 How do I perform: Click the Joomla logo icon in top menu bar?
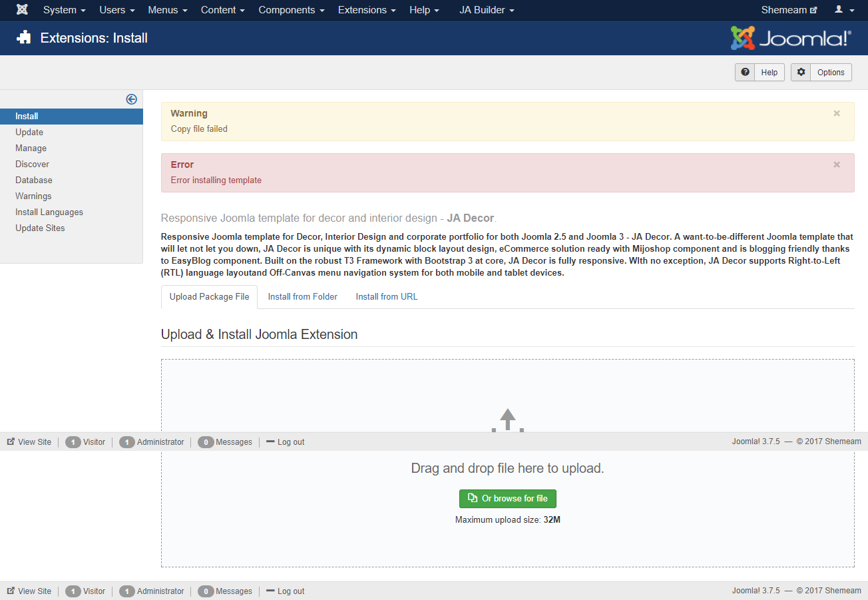22,10
